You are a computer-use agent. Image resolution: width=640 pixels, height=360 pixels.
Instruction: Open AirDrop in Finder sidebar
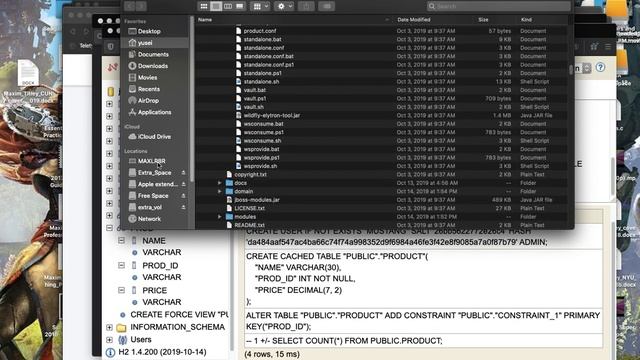click(x=148, y=100)
